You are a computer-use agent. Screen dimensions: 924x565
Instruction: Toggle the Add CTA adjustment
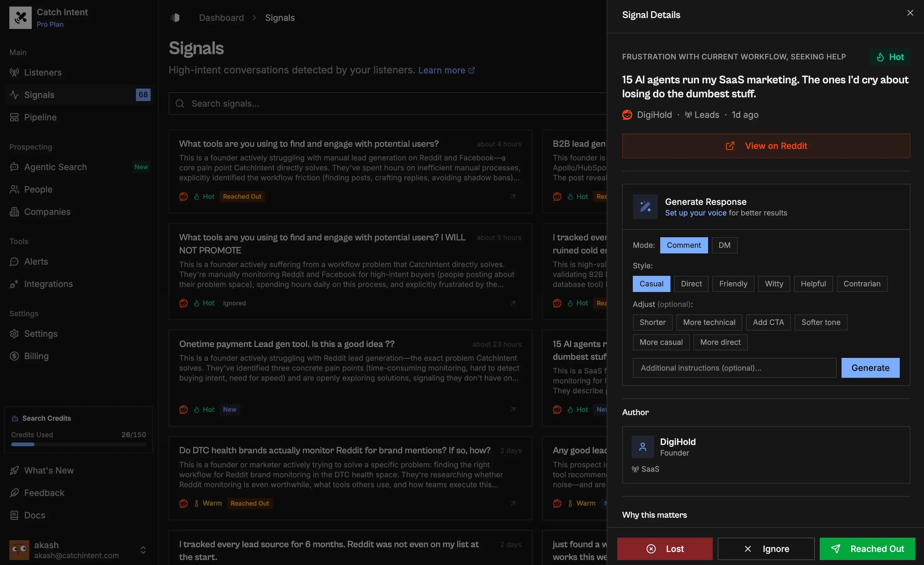(768, 322)
